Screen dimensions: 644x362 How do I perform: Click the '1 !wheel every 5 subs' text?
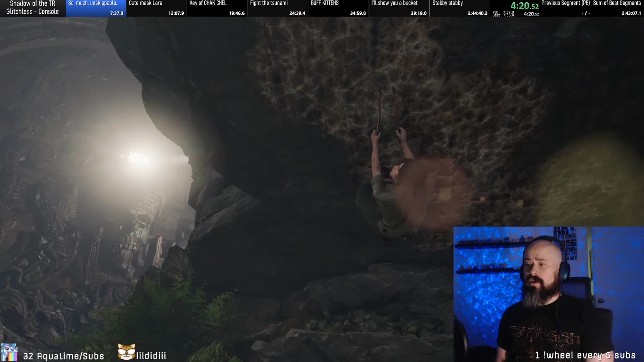point(585,355)
